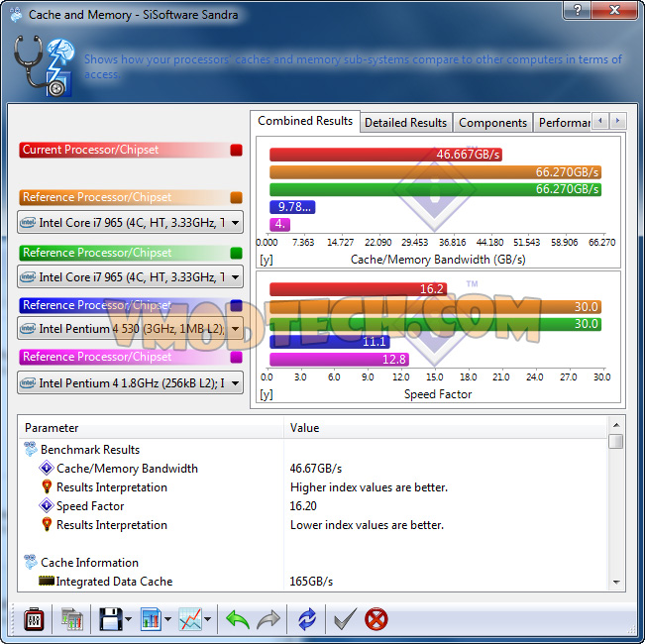
Task: Click the 12.8 magenta speed factor bar
Action: click(339, 360)
